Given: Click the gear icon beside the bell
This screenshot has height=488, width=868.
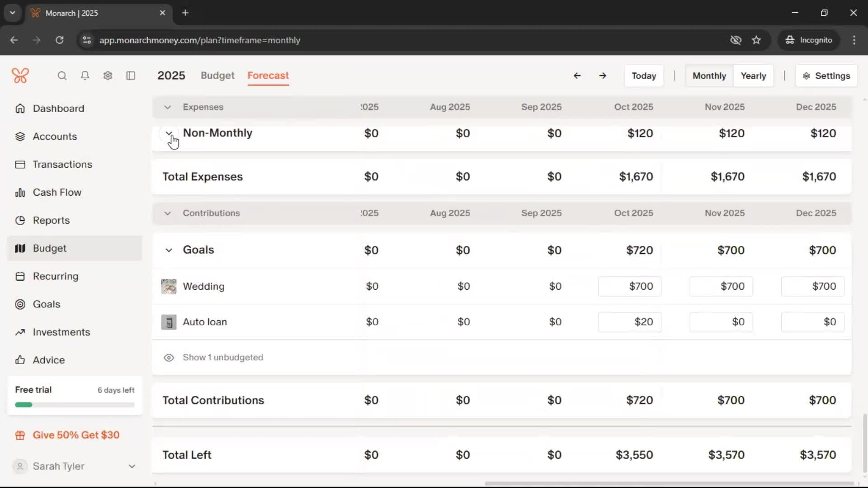Looking at the screenshot, I should click(x=108, y=75).
